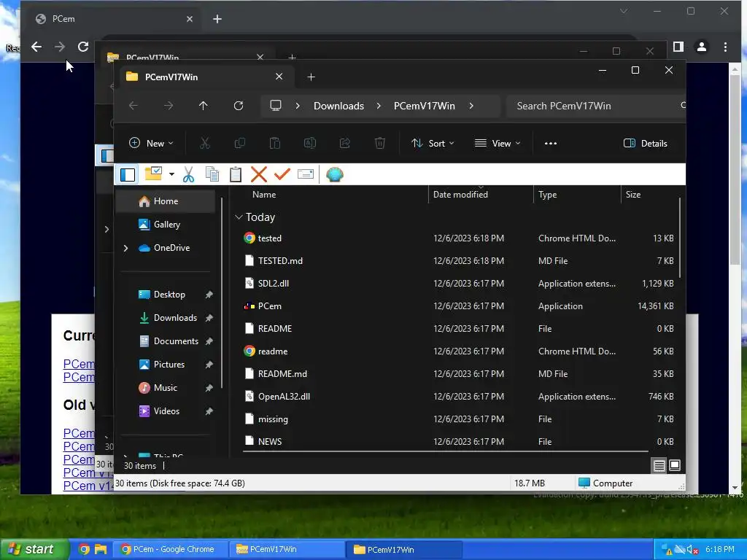Select the TESTED.md file
The height and width of the screenshot is (560, 747).
[x=460, y=260]
